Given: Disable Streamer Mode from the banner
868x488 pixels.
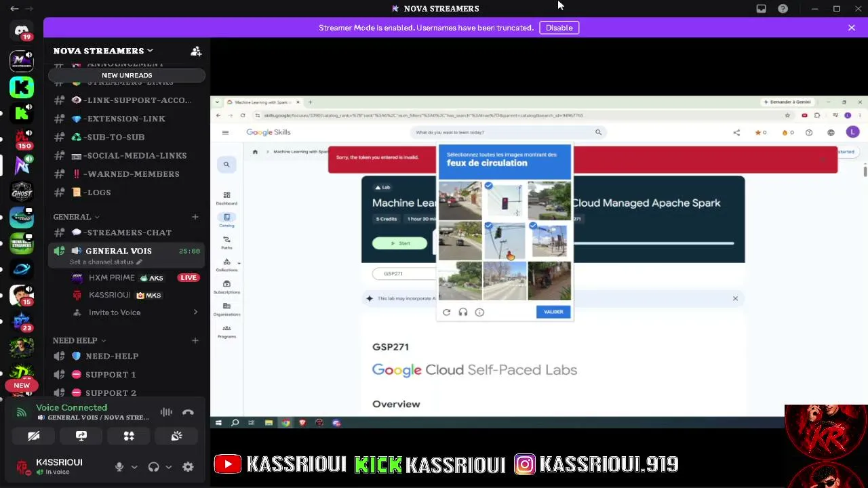Looking at the screenshot, I should coord(559,28).
